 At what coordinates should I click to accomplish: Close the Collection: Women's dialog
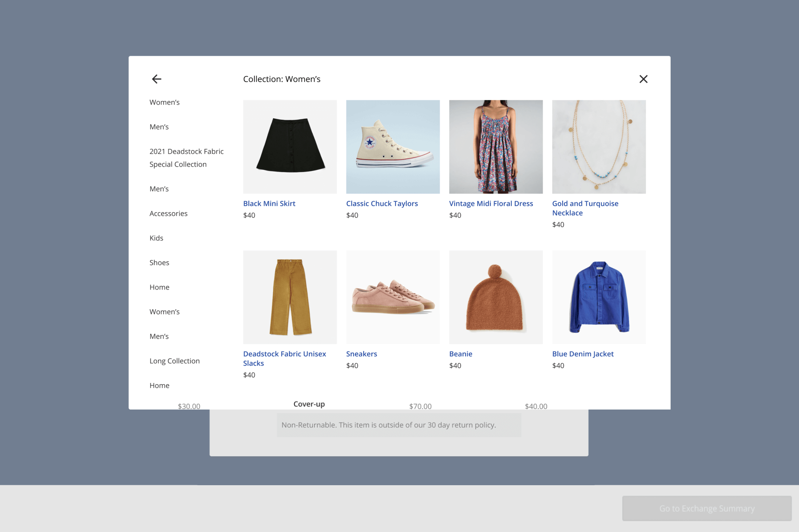pos(643,79)
